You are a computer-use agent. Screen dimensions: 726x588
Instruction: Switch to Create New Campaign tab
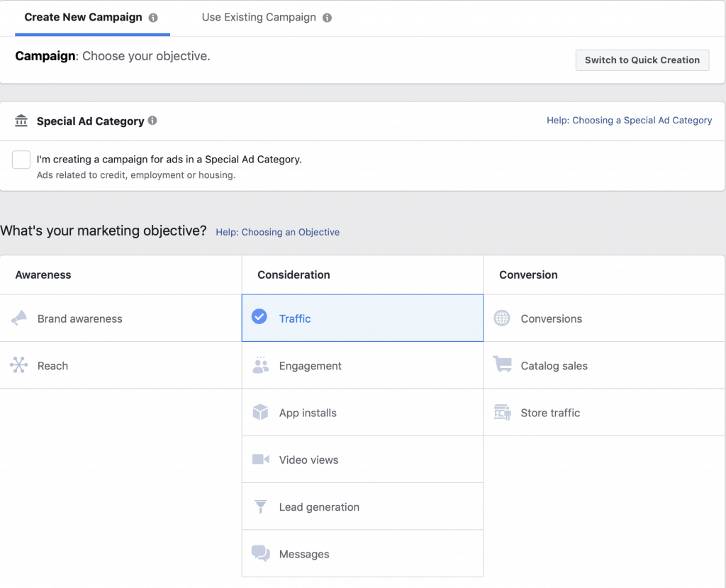[x=83, y=17]
